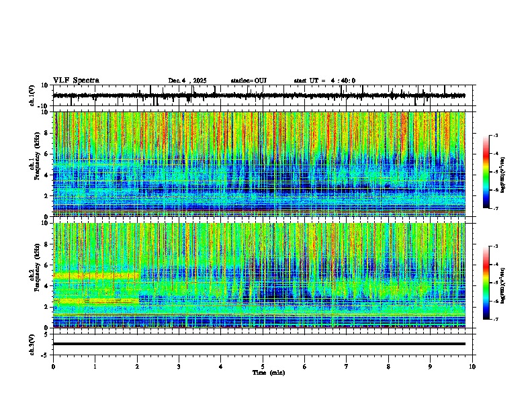This screenshot has height=411, width=532.
Task: Click the "VLF Spectra" title text
Action: coord(76,81)
